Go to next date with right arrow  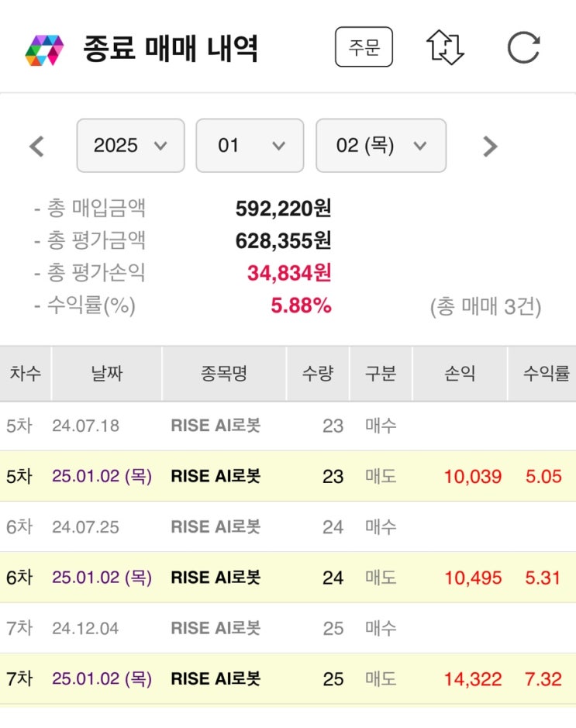pos(489,146)
